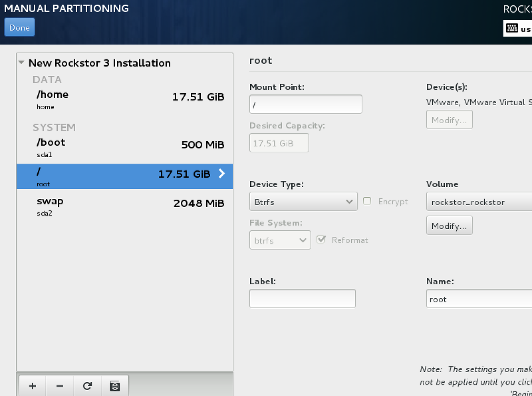Image resolution: width=532 pixels, height=396 pixels.
Task: Open the File System btrfs dropdown
Action: click(280, 240)
